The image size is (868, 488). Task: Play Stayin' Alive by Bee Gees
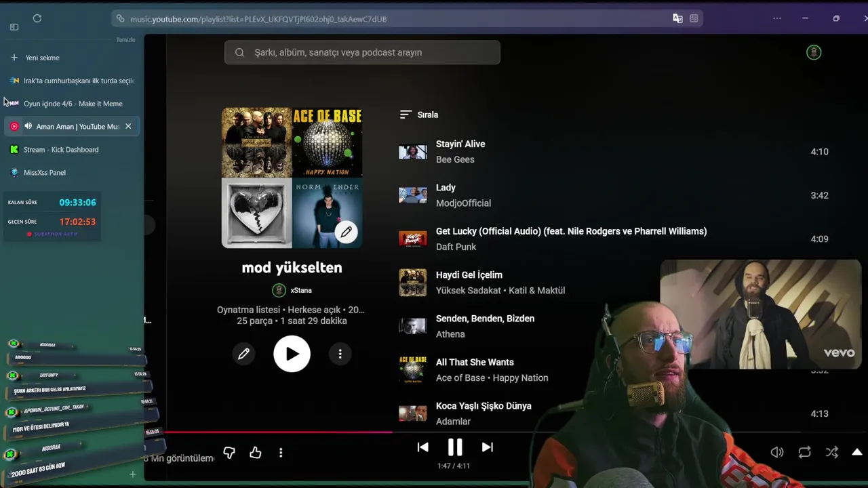(x=460, y=144)
